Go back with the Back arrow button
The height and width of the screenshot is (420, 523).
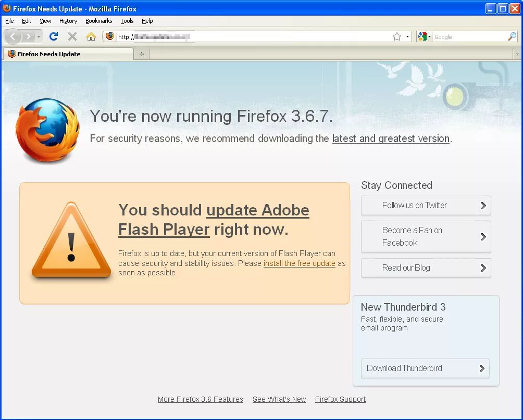13,36
